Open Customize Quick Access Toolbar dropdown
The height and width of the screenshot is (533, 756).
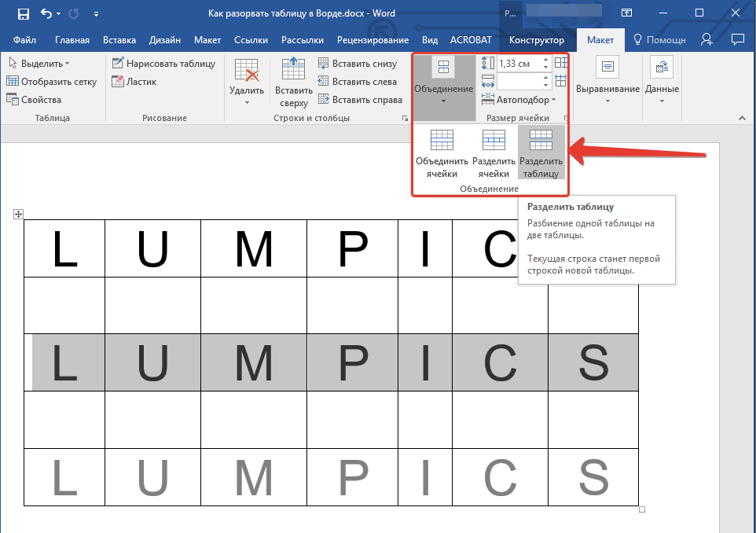pos(96,14)
